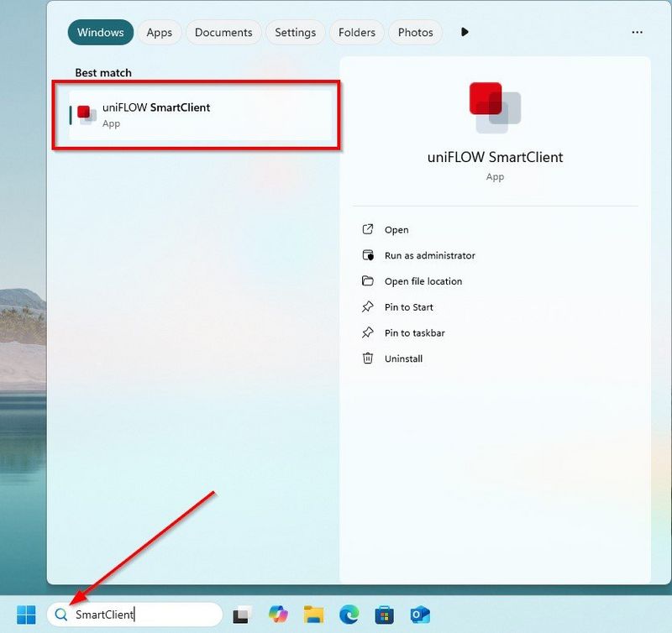Switch to the Apps filter tab

click(x=159, y=33)
